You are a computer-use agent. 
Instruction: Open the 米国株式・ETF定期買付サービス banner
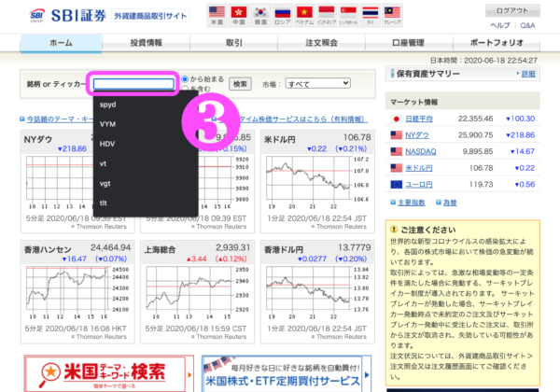coord(287,373)
